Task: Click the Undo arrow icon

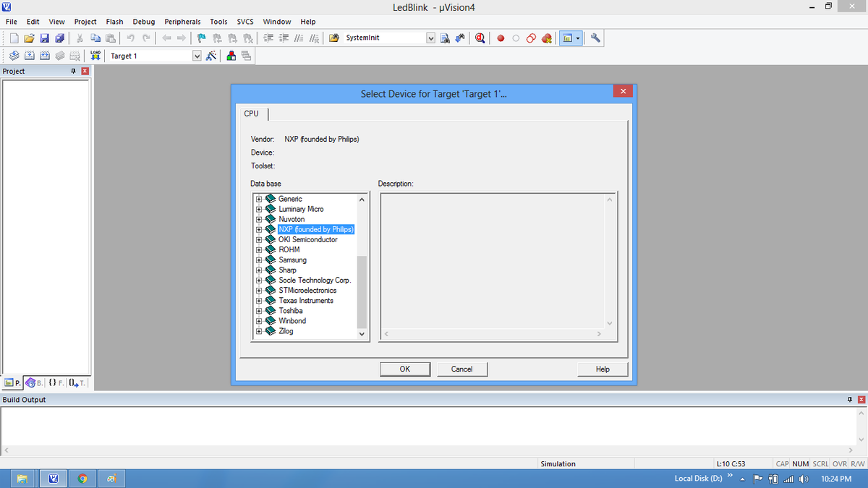Action: click(130, 38)
